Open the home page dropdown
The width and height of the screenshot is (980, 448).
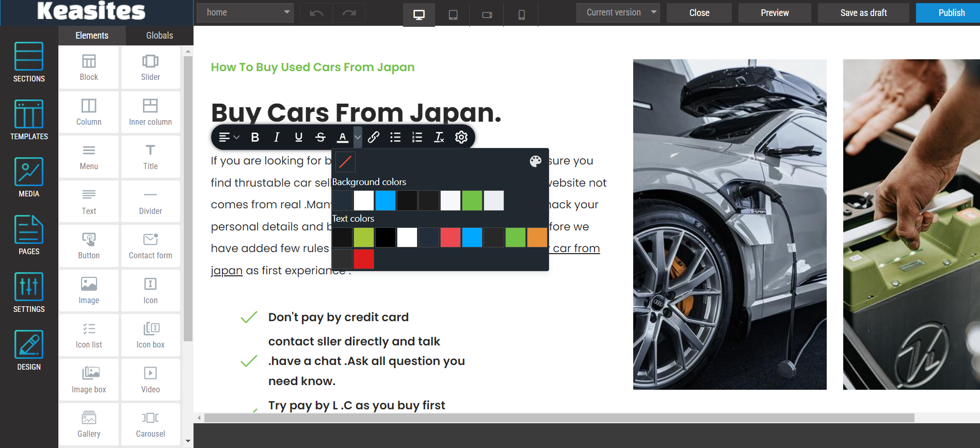click(x=245, y=12)
